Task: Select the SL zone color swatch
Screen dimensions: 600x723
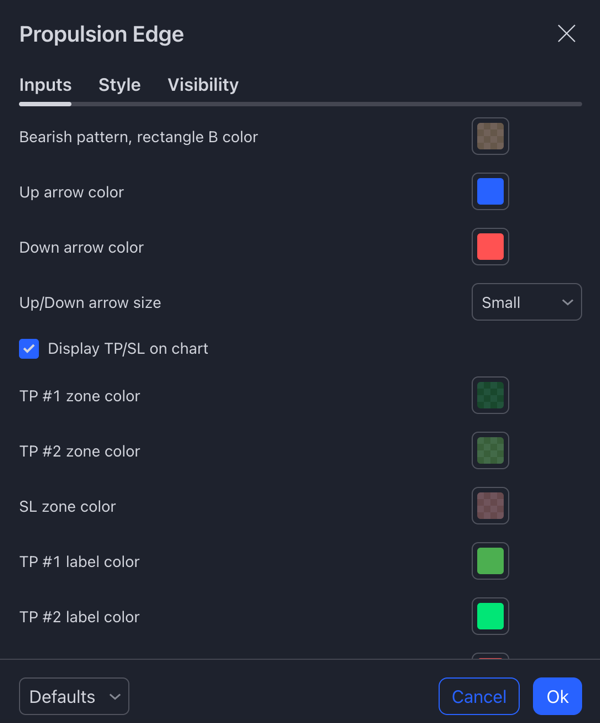Action: pos(490,506)
